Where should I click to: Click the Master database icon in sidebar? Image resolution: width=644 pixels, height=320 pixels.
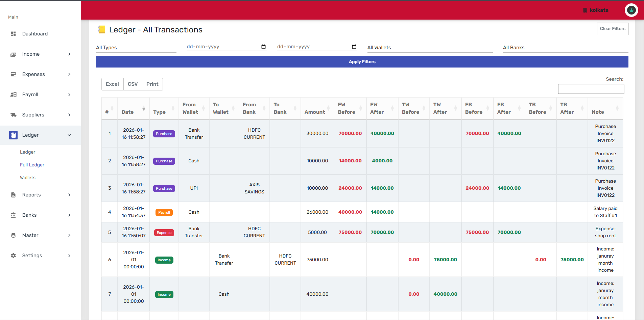14,235
